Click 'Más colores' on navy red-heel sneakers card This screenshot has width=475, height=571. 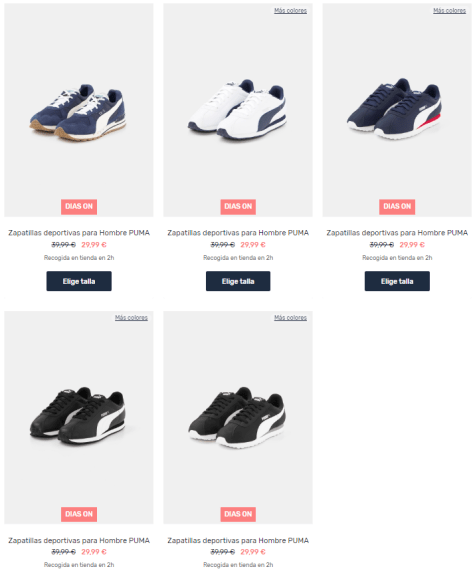tap(450, 11)
